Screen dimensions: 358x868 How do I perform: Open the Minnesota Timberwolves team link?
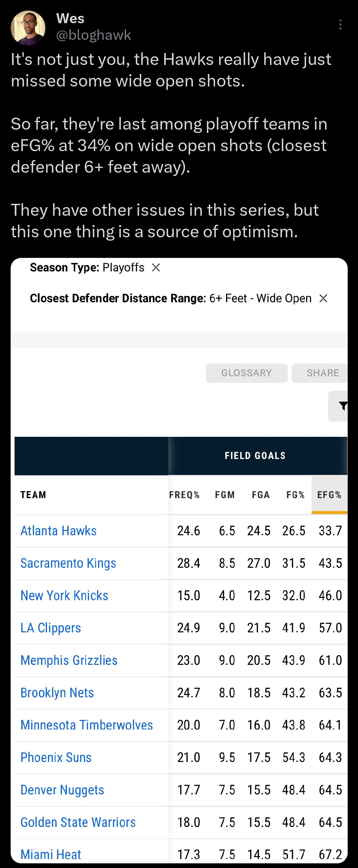87,725
